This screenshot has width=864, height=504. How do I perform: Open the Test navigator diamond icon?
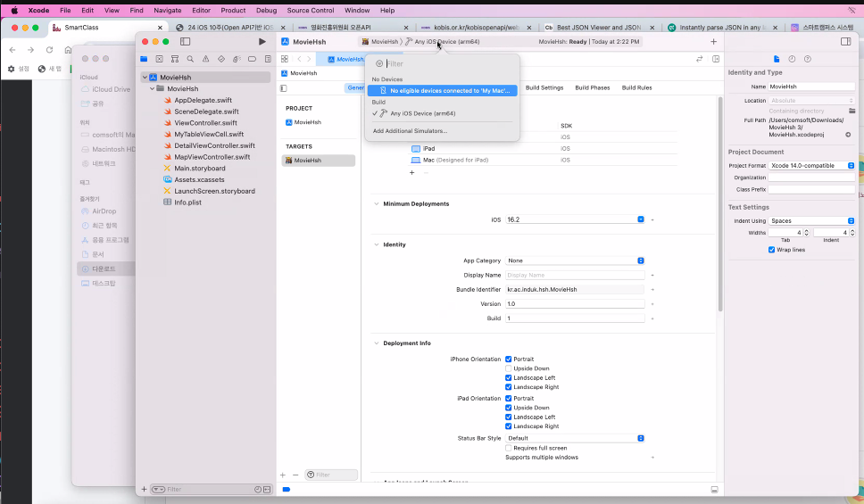(221, 59)
